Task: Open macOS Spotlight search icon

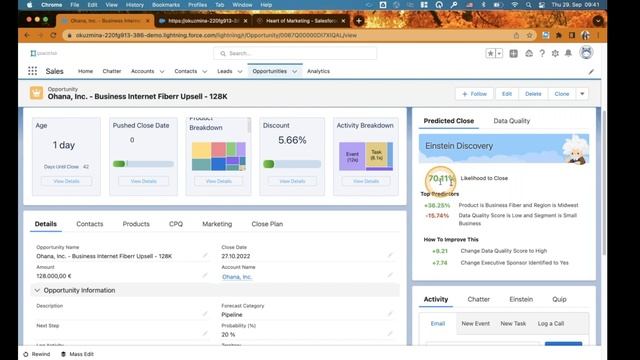Action: [x=529, y=5]
